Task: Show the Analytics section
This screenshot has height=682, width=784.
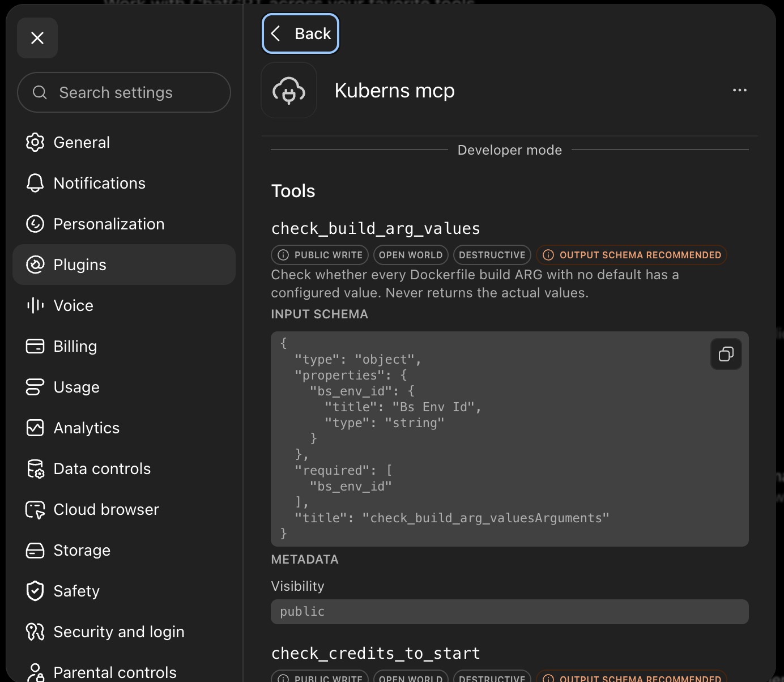Action: coord(124,428)
